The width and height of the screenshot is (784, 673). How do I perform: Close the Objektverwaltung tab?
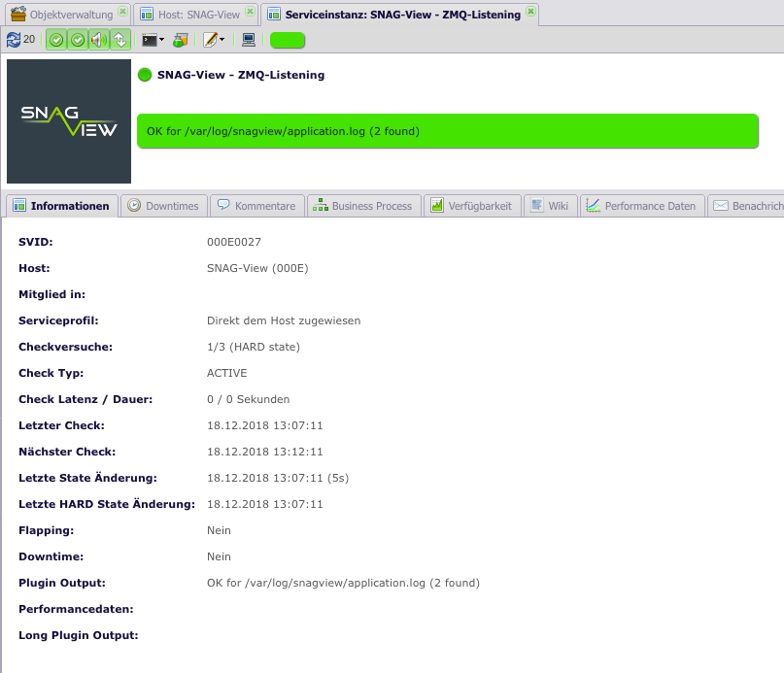[x=122, y=11]
